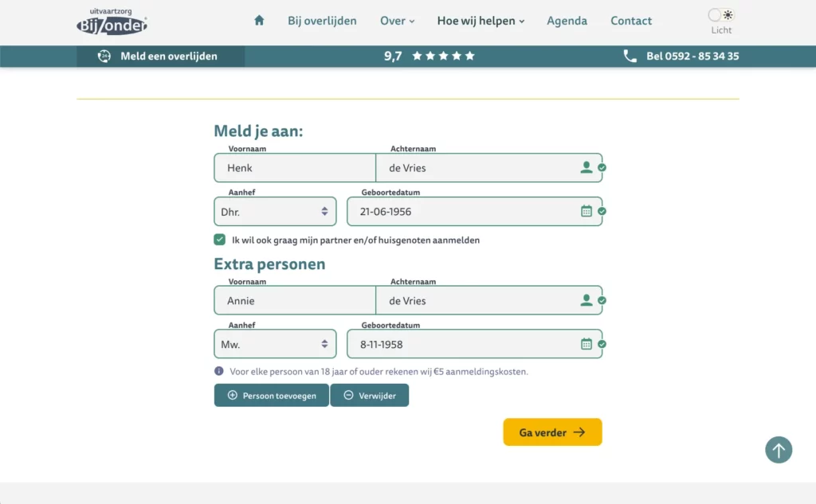Click the sun icon on the theme switch

click(x=728, y=14)
